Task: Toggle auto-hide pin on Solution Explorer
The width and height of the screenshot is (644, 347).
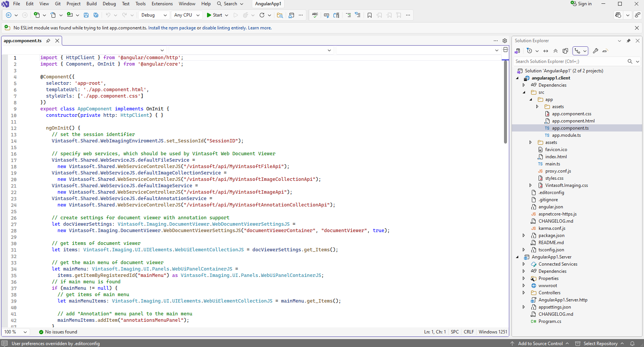Action: tap(628, 41)
